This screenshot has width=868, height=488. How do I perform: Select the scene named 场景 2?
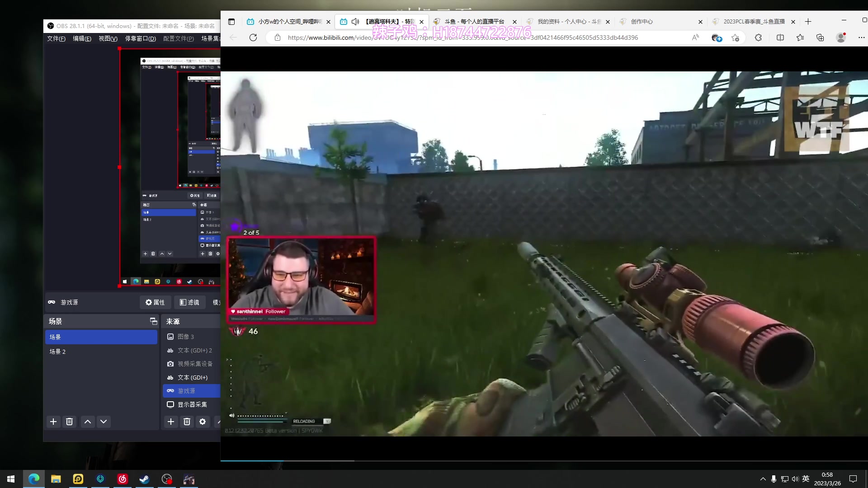[101, 352]
